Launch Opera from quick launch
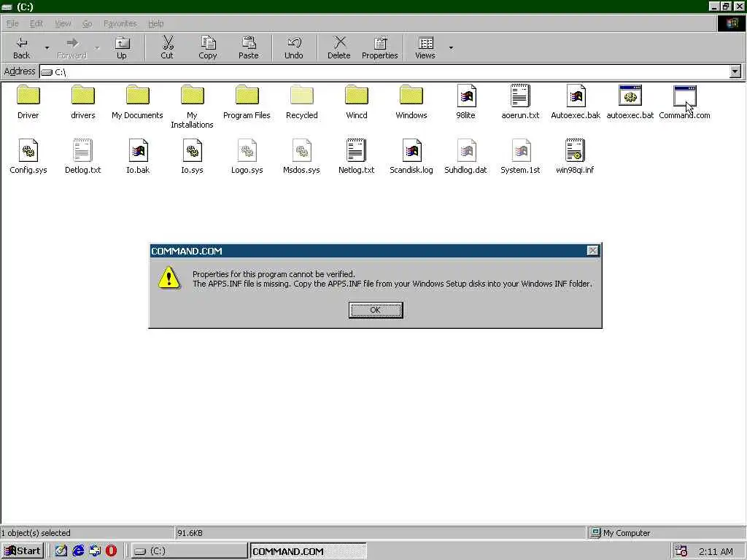The height and width of the screenshot is (560, 747). tap(111, 551)
